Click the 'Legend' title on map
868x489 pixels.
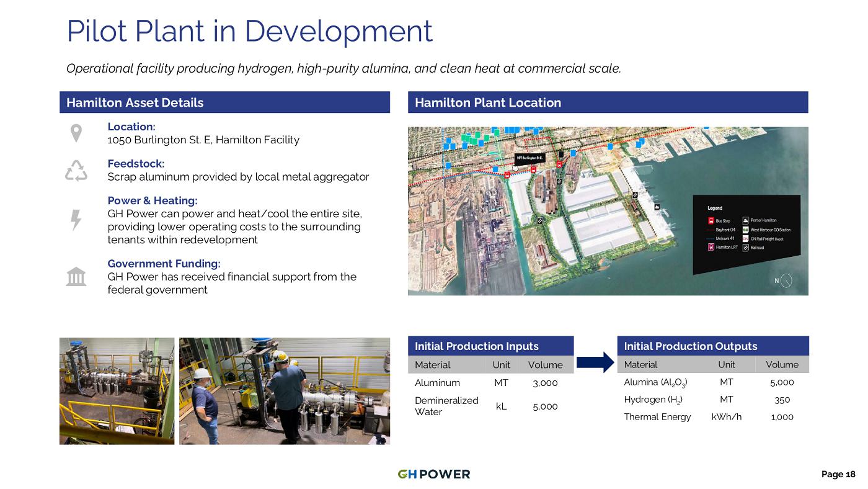click(715, 208)
